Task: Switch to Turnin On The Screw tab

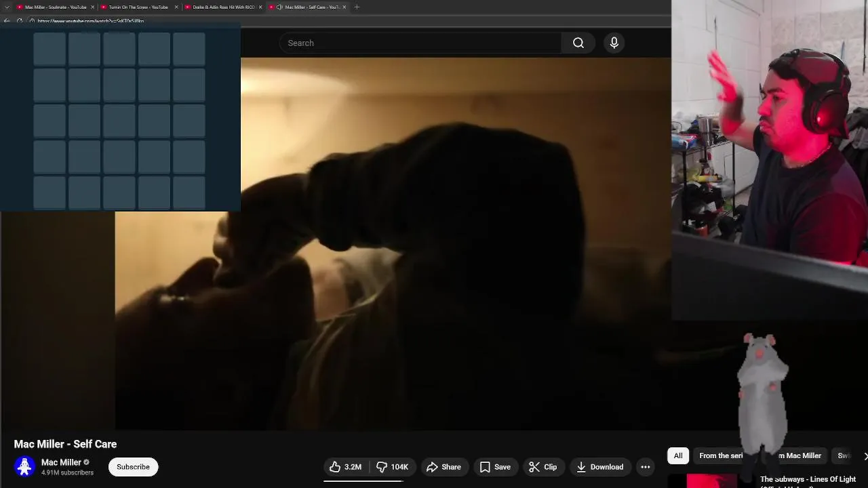Action: coord(138,7)
